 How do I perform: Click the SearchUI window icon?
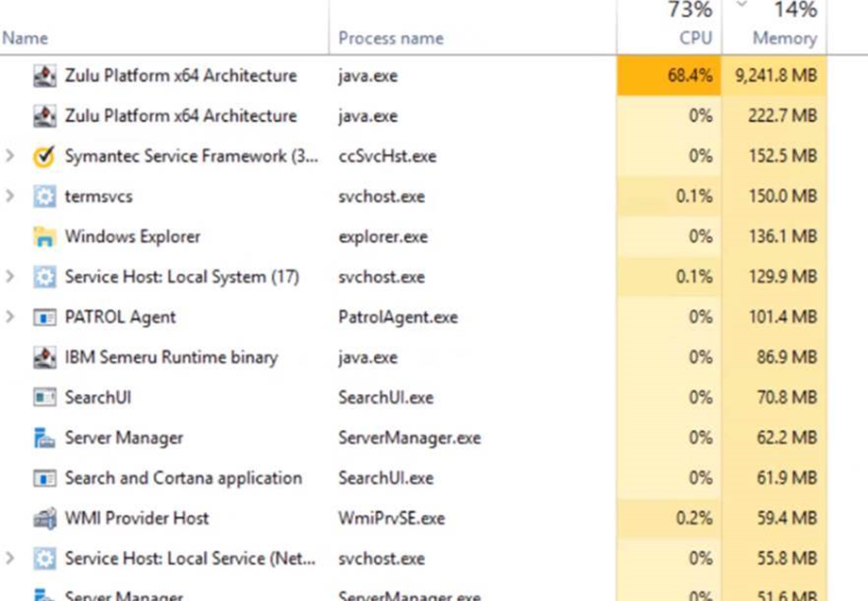(44, 398)
